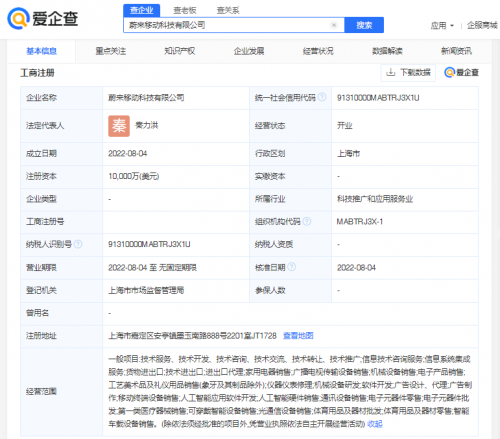Viewport: 500px width, 439px height.
Task: Open the 重点关注 tab
Action: point(111,51)
